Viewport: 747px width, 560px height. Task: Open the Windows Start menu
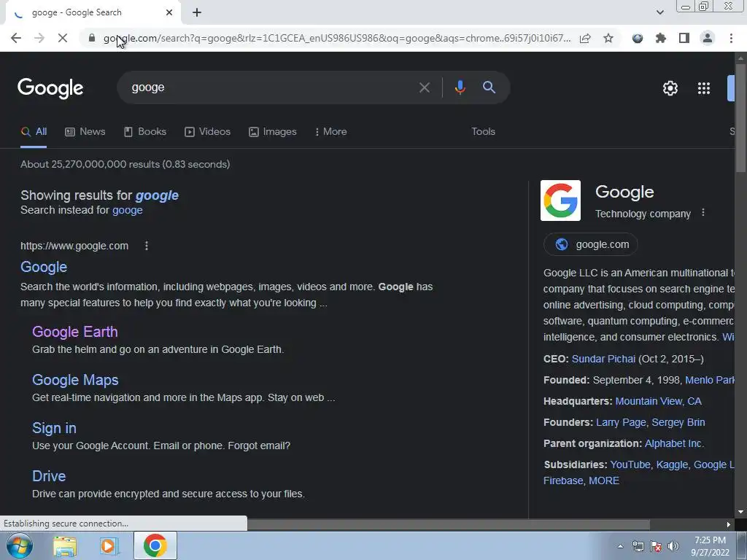point(19,545)
